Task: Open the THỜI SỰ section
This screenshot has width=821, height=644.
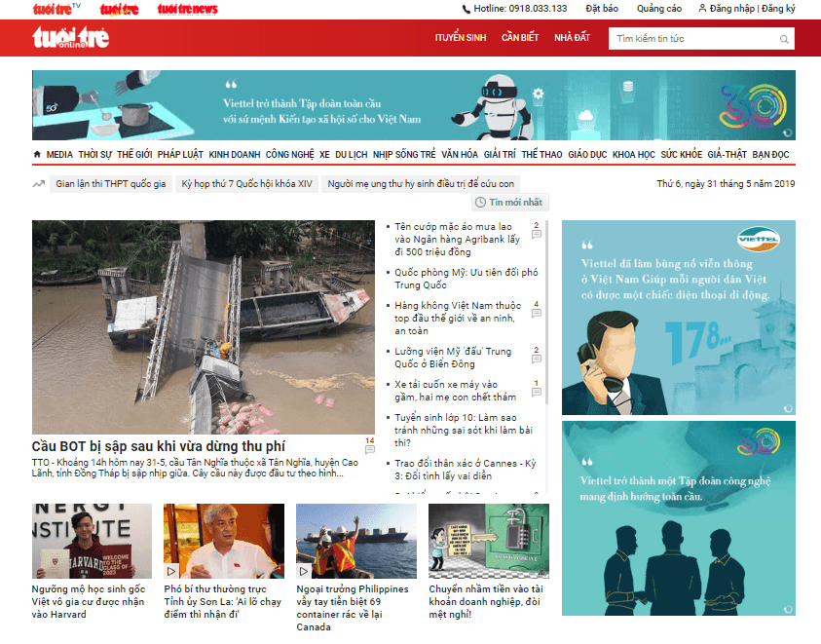Action: 94,155
